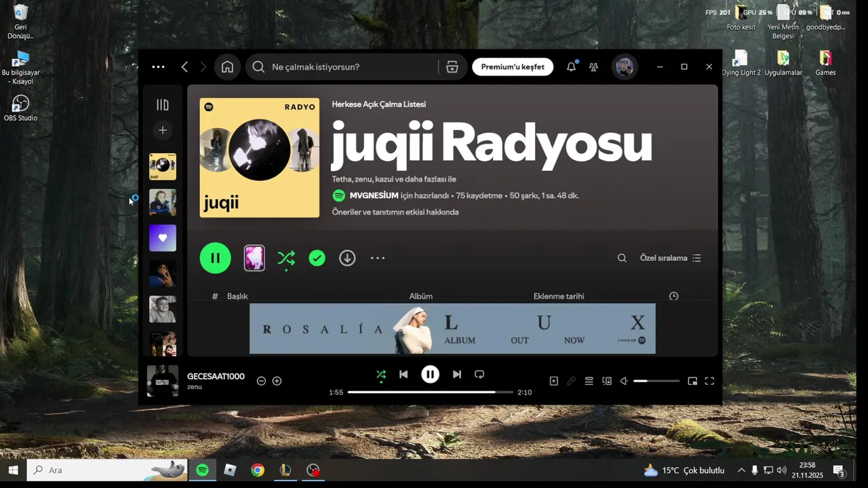
Task: Click the pink album preview thumbnail
Action: tap(254, 258)
